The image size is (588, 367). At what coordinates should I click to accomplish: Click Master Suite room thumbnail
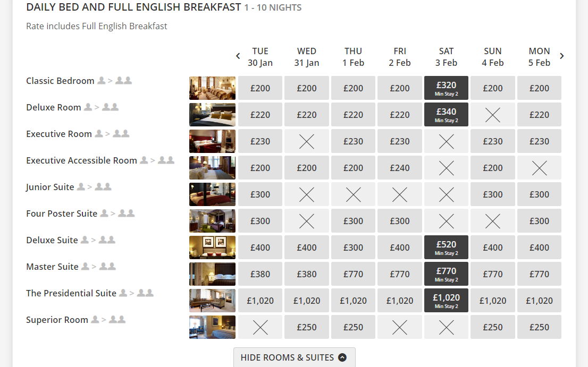click(212, 274)
